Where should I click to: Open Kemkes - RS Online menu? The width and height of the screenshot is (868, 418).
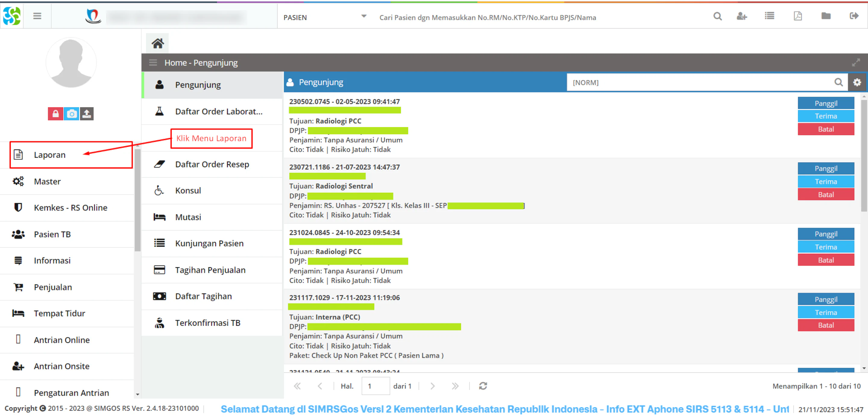67,208
